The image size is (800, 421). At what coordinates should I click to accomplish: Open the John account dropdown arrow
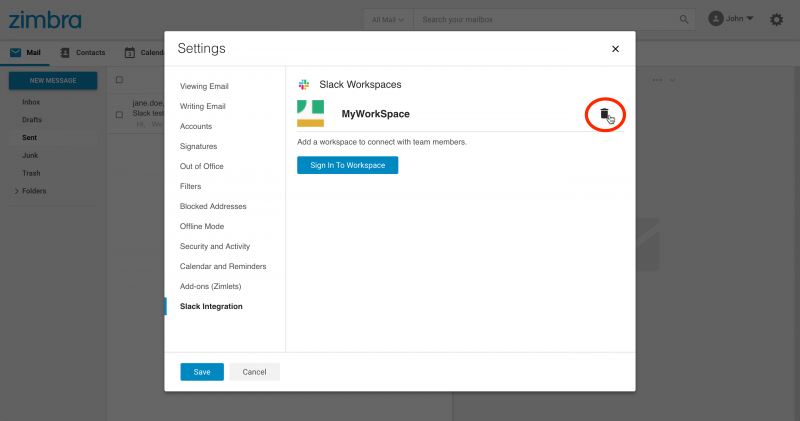pos(749,18)
